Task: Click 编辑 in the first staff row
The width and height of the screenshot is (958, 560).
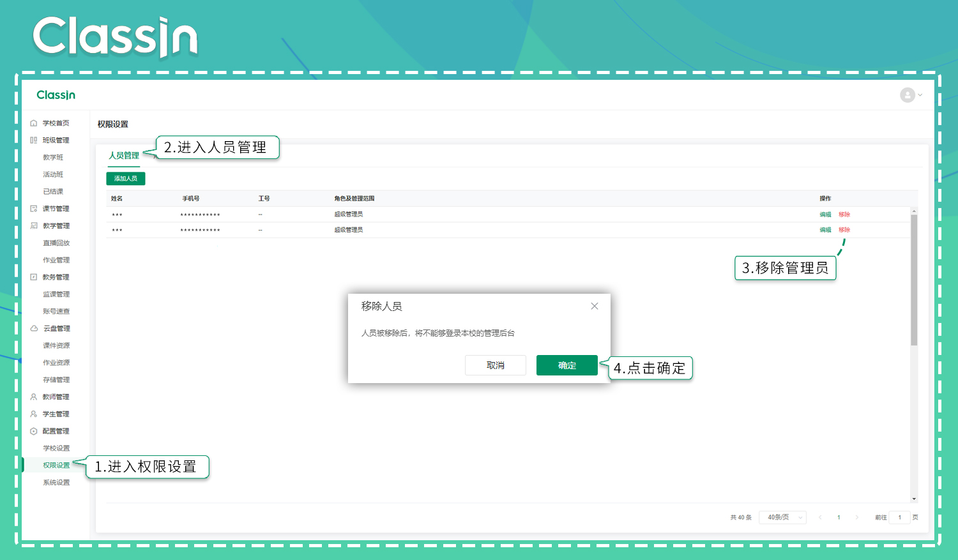Action: 825,215
